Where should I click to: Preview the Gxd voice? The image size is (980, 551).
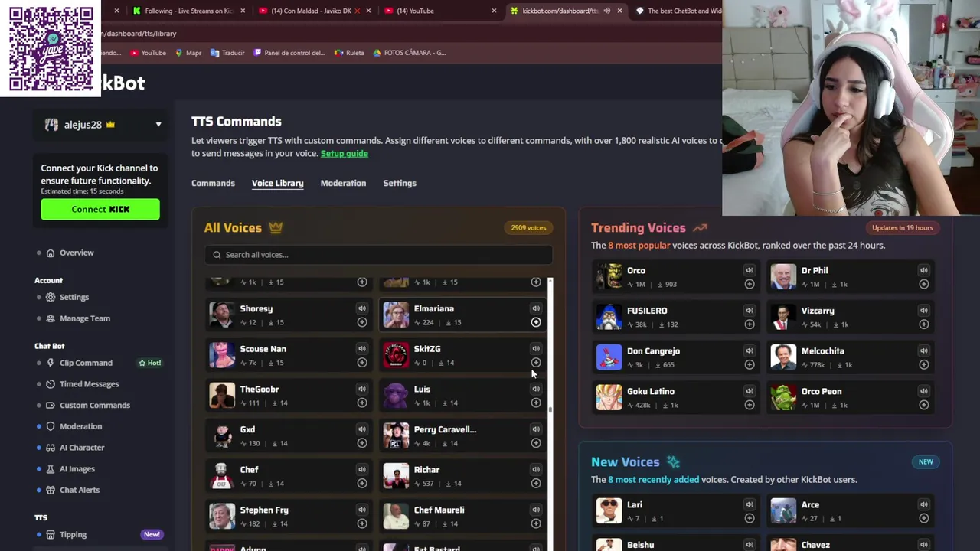(362, 429)
